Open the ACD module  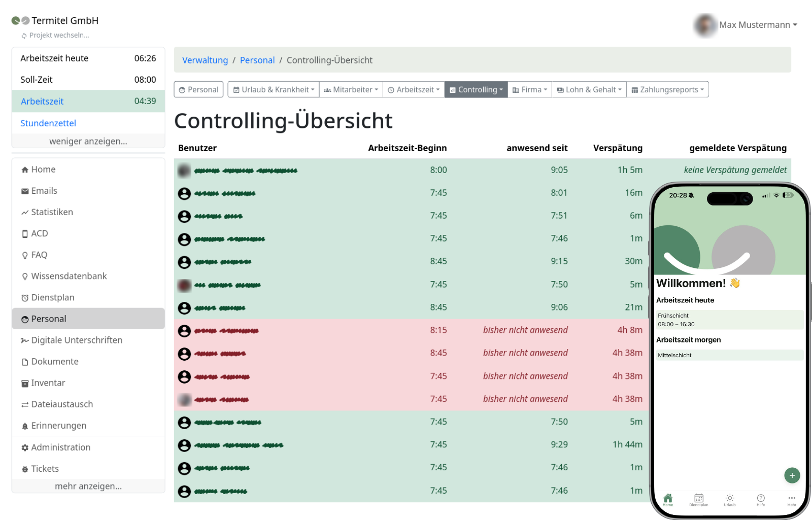click(x=40, y=233)
